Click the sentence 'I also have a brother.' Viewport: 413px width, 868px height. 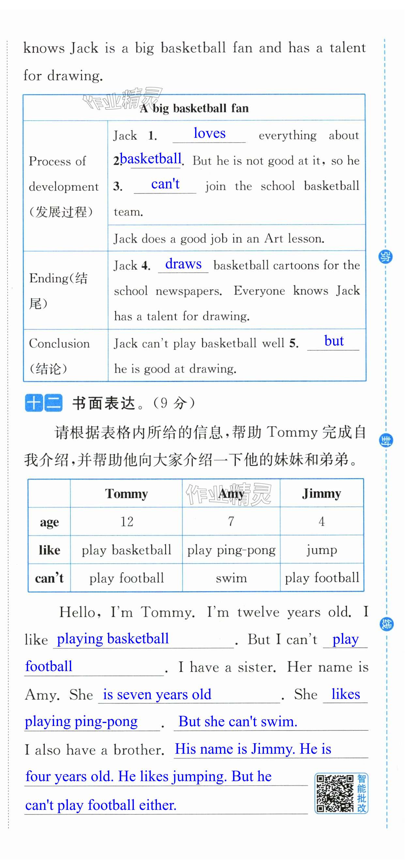click(x=95, y=750)
